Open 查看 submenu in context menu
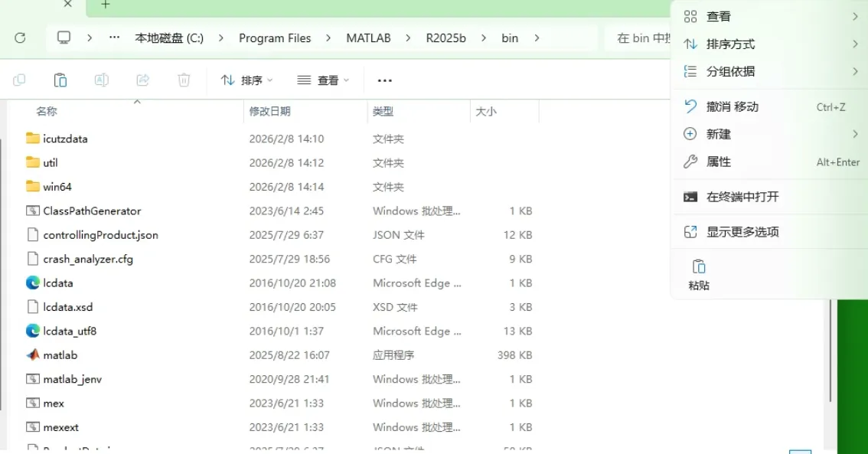The width and height of the screenshot is (868, 454). coord(771,17)
